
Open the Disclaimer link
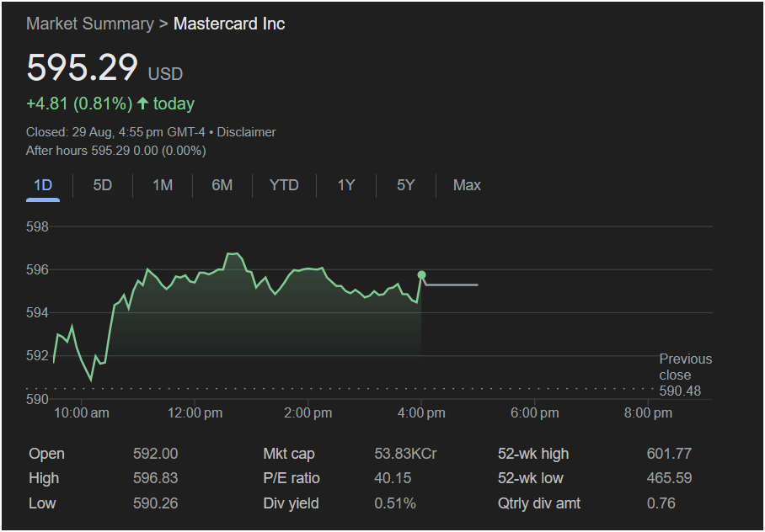246,132
